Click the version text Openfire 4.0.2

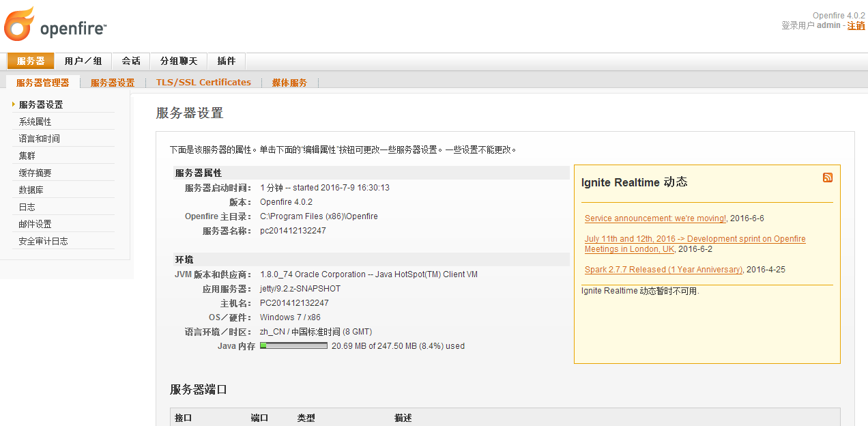point(286,202)
